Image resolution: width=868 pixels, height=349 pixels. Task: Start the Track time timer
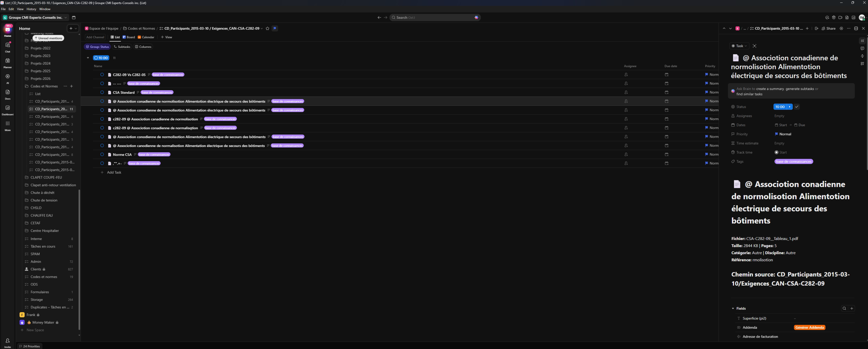(776, 152)
